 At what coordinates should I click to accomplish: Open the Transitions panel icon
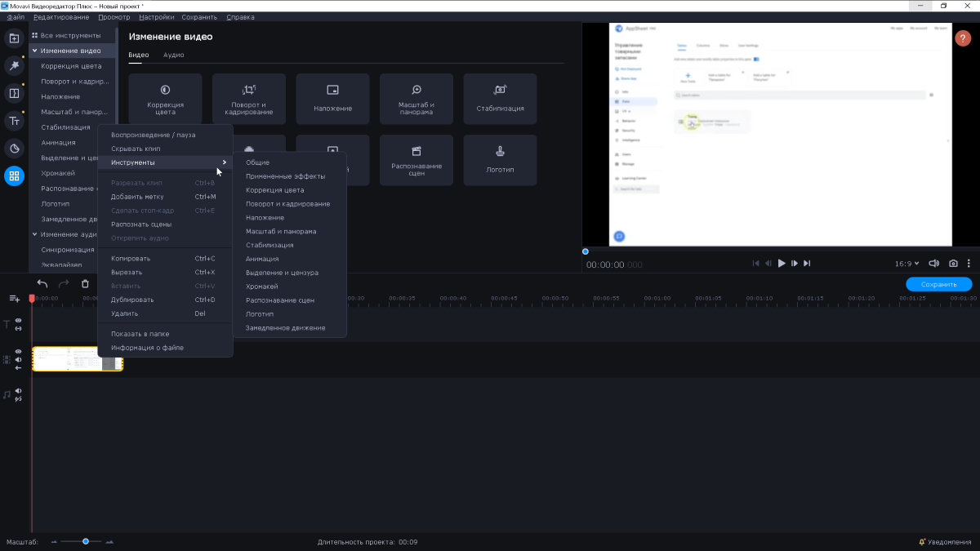[14, 93]
